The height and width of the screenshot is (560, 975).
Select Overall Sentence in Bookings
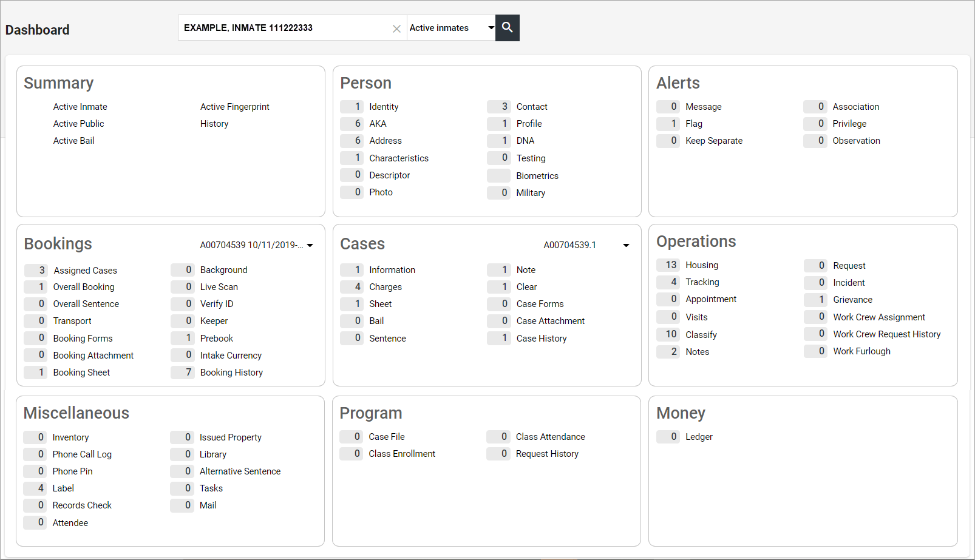(86, 304)
